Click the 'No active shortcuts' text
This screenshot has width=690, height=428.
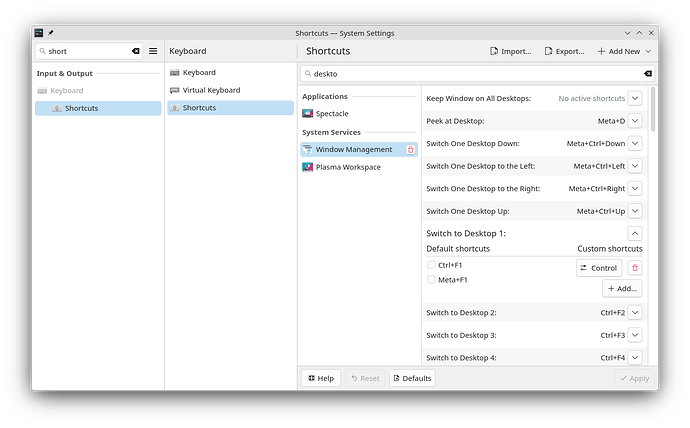[591, 99]
